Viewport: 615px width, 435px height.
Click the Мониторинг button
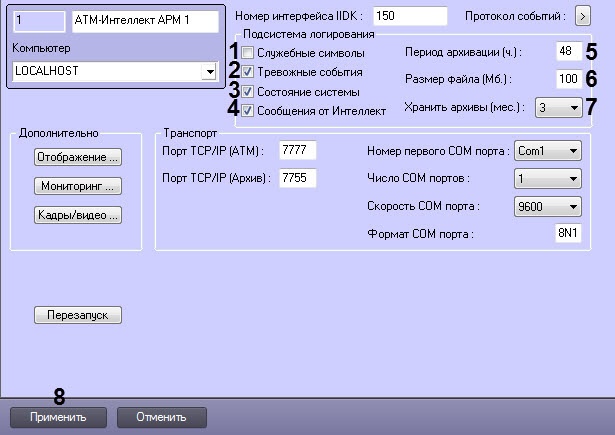click(78, 186)
